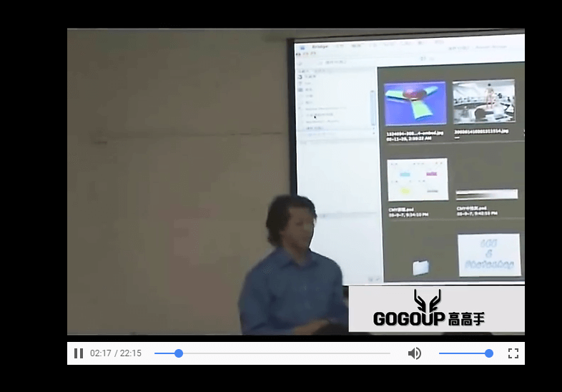562x392 pixels.
Task: Pause the video playback
Action: coord(79,353)
